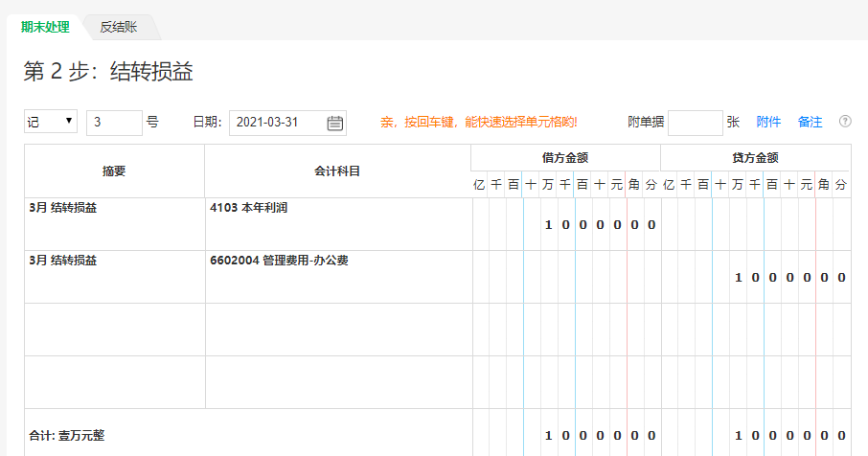Click the date field 2021-03-31

click(x=287, y=123)
